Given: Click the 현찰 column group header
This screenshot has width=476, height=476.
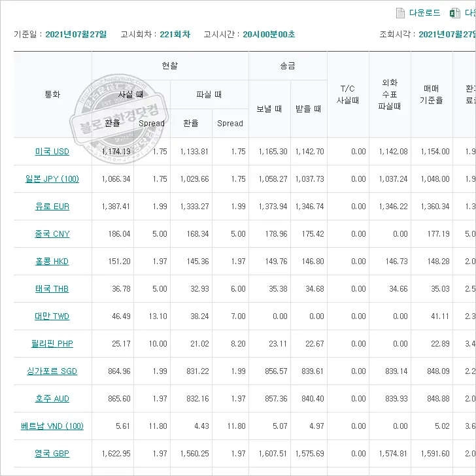Looking at the screenshot, I should click(170, 65).
